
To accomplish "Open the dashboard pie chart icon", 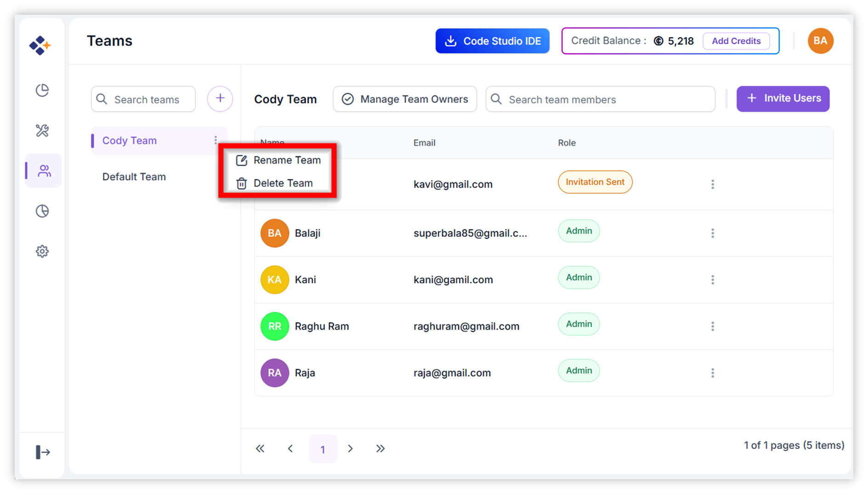I will click(x=42, y=90).
